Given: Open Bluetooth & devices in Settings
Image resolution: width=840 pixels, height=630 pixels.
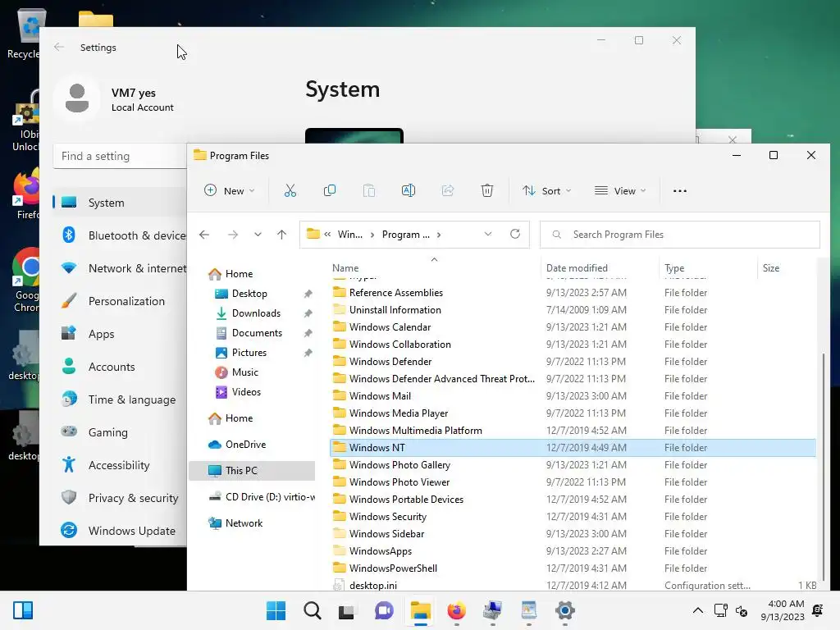Looking at the screenshot, I should click(120, 235).
